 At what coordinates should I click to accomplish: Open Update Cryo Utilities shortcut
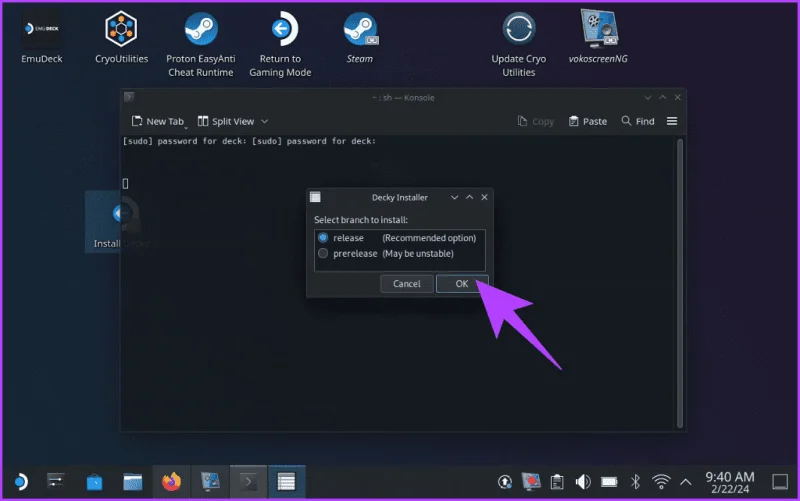(518, 44)
